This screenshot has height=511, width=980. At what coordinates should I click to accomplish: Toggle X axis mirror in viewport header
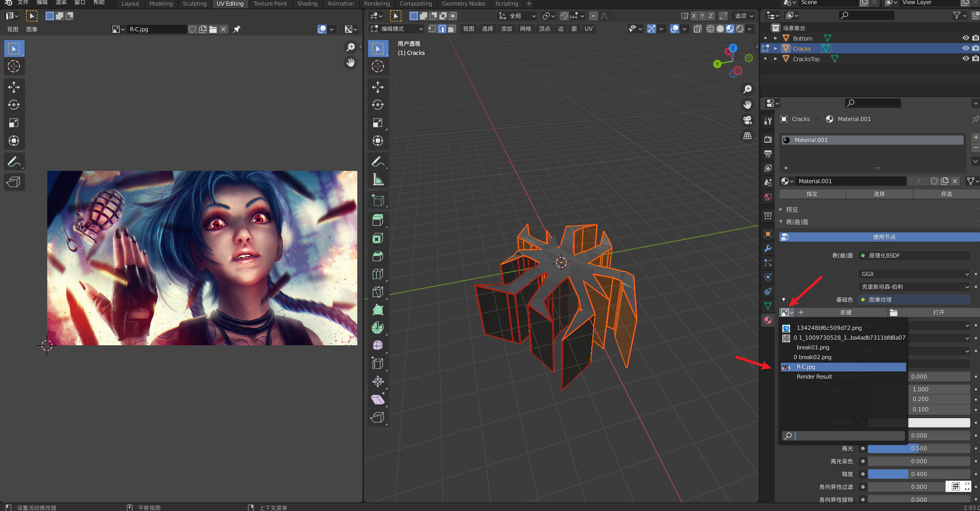[x=694, y=16]
